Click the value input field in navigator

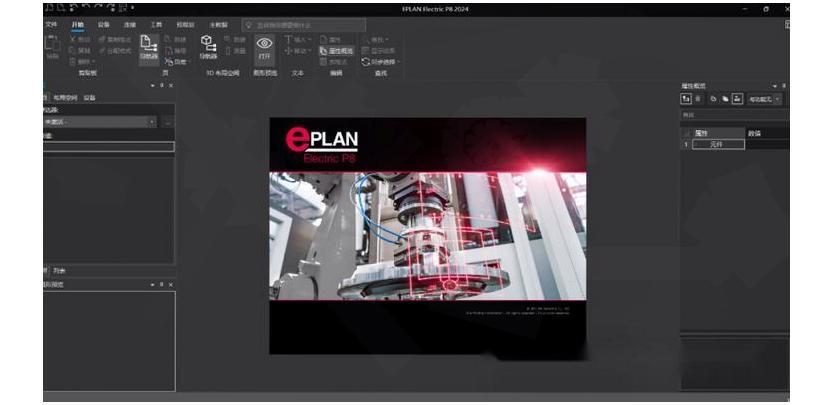point(108,147)
